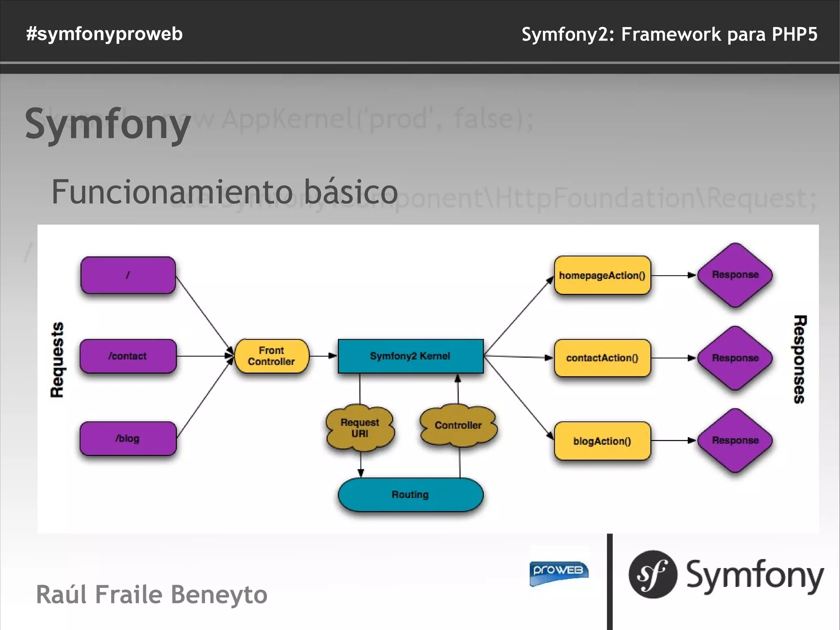Click Response diamond next to blogAction()
The width and height of the screenshot is (840, 630).
point(735,440)
